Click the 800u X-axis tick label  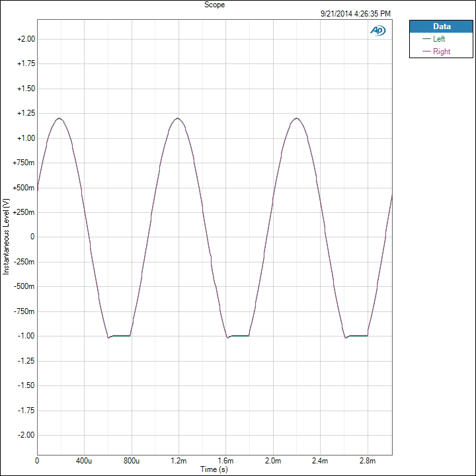pos(132,461)
